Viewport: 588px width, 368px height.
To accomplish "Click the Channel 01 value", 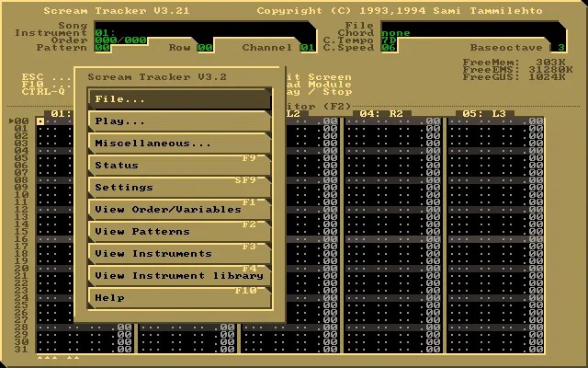I will pos(308,48).
